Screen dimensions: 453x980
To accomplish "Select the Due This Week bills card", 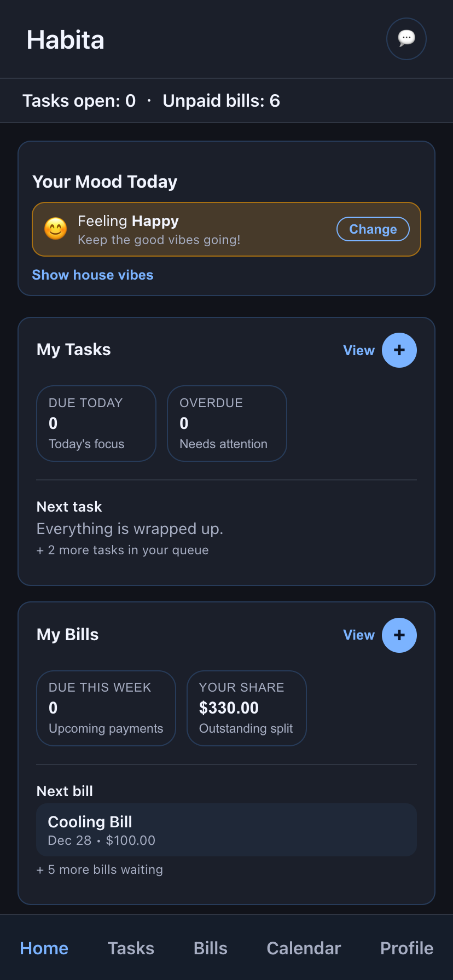I will click(x=106, y=708).
